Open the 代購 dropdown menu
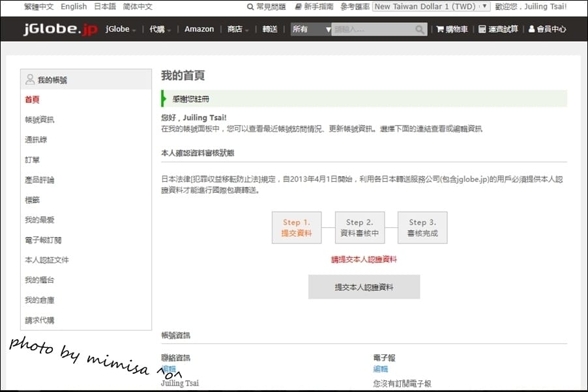This screenshot has width=588, height=392. [158, 29]
